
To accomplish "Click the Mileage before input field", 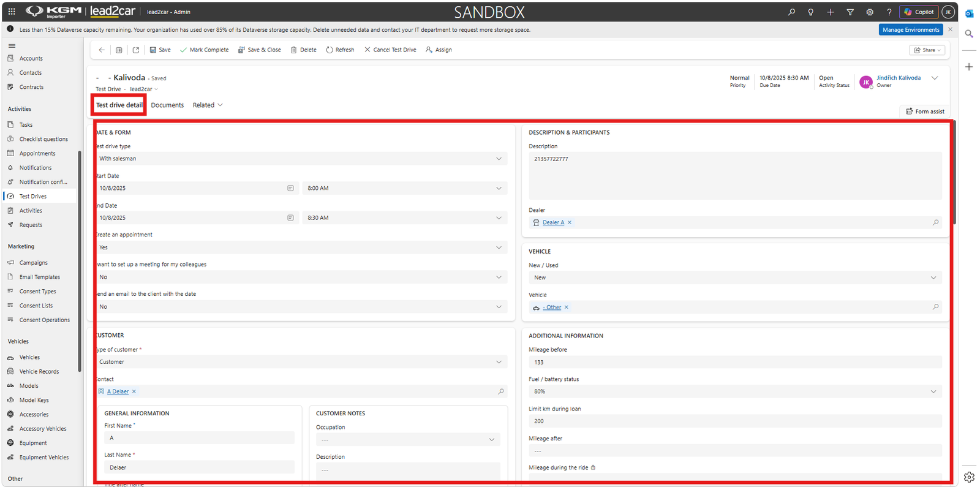I will click(735, 362).
